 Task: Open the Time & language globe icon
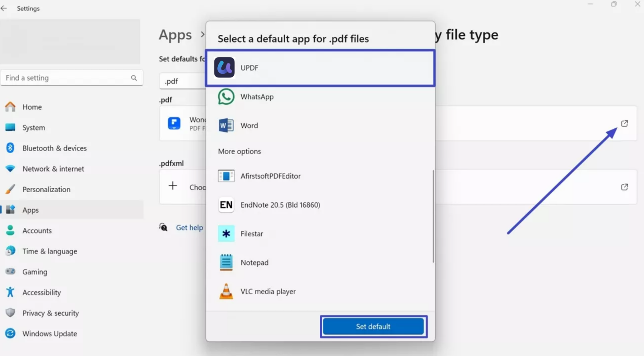coord(10,251)
